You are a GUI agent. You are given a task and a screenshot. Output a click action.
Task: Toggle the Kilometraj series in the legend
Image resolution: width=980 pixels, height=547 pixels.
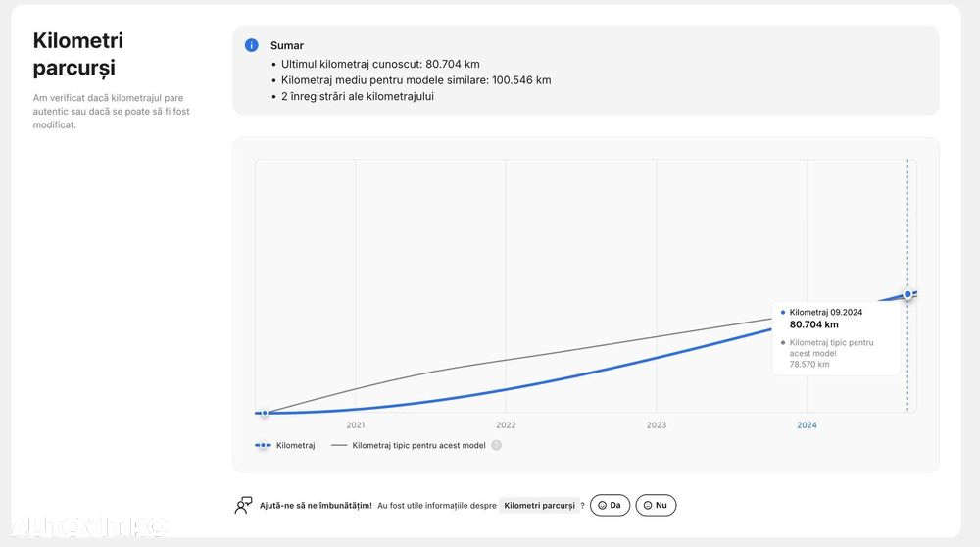285,445
